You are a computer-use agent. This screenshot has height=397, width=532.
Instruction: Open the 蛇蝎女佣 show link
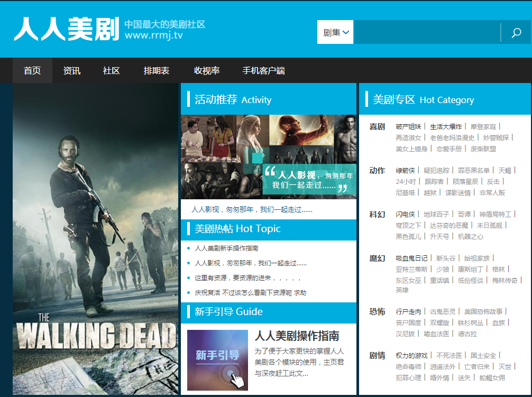[x=492, y=378]
